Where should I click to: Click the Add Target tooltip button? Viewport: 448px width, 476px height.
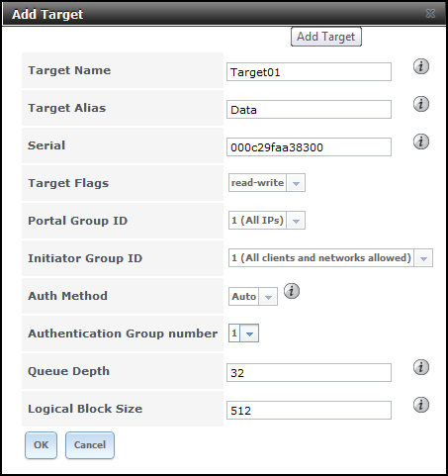(x=326, y=37)
